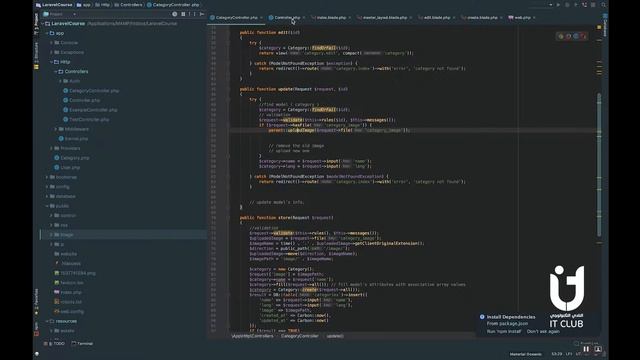Viewport: 640px width, 360px height.
Task: Select the config folder
Action: point(59,187)
